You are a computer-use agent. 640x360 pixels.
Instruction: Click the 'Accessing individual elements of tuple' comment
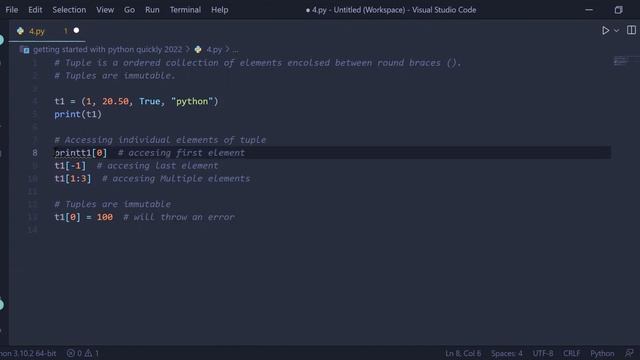(160, 140)
